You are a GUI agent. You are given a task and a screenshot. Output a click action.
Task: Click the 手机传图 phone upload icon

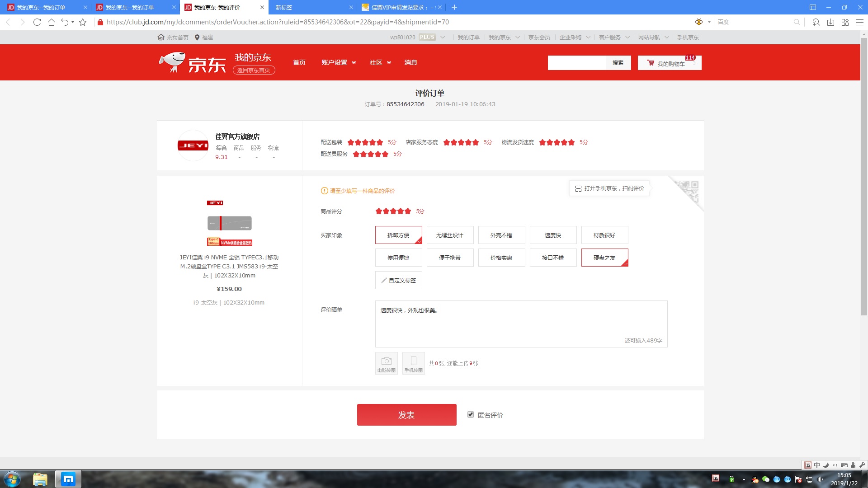pos(414,363)
